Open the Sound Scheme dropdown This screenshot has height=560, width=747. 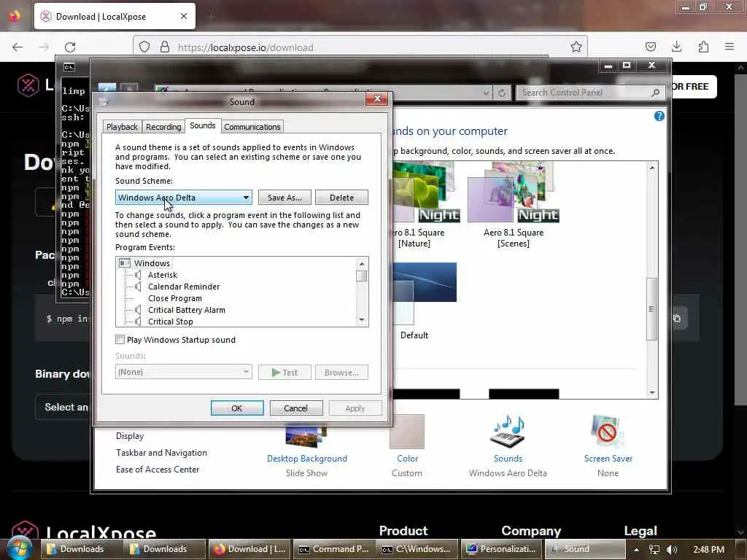[183, 197]
